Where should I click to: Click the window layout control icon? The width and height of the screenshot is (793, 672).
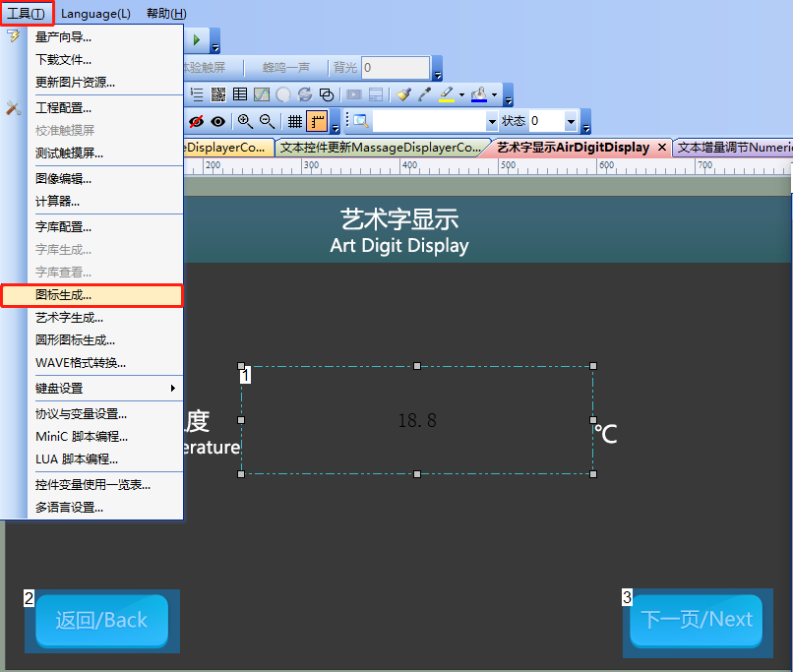(x=376, y=94)
